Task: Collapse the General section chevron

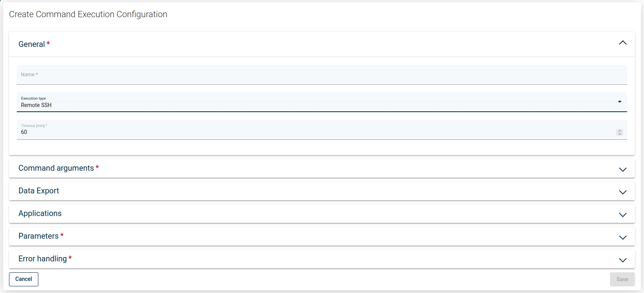Action: [x=622, y=43]
